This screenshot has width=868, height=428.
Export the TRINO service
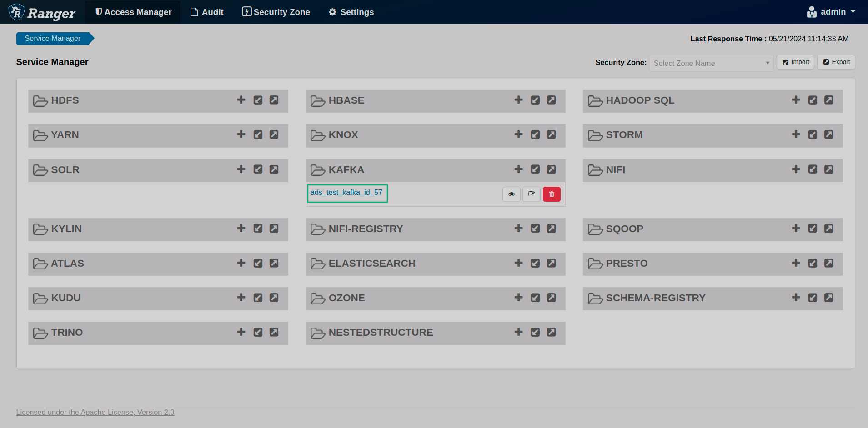[274, 332]
